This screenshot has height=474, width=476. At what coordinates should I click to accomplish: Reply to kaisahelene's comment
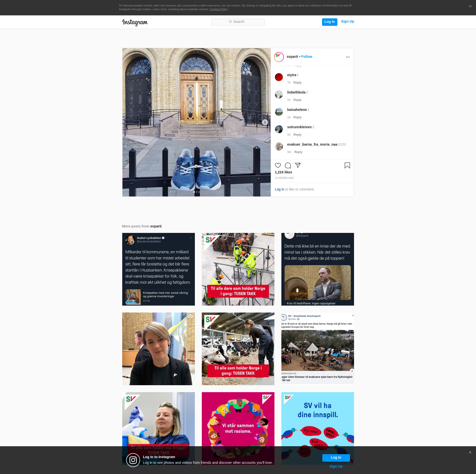point(297,117)
